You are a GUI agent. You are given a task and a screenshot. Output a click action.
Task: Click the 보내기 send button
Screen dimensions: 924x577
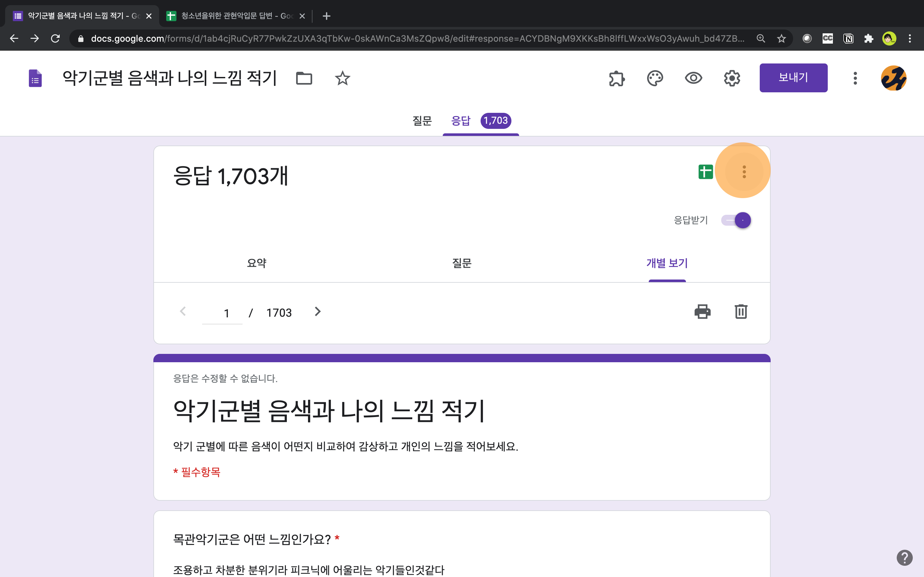point(793,78)
